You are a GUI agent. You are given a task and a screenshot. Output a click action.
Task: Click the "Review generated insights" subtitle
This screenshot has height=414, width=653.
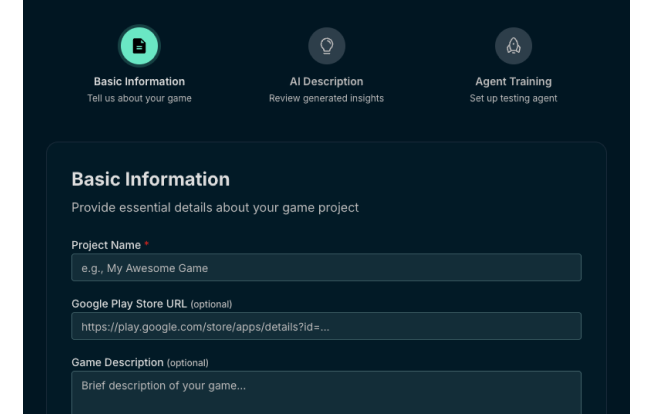(x=326, y=98)
